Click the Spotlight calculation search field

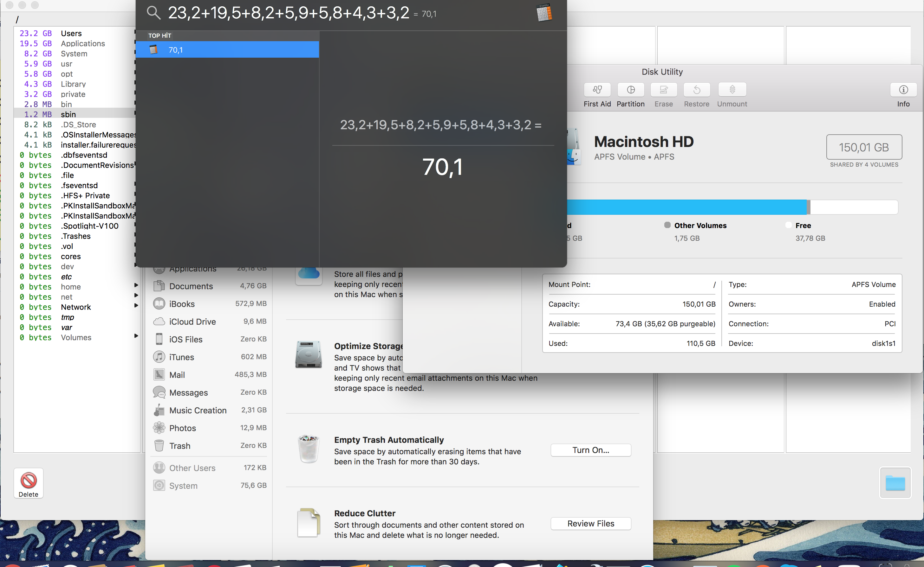coord(288,14)
